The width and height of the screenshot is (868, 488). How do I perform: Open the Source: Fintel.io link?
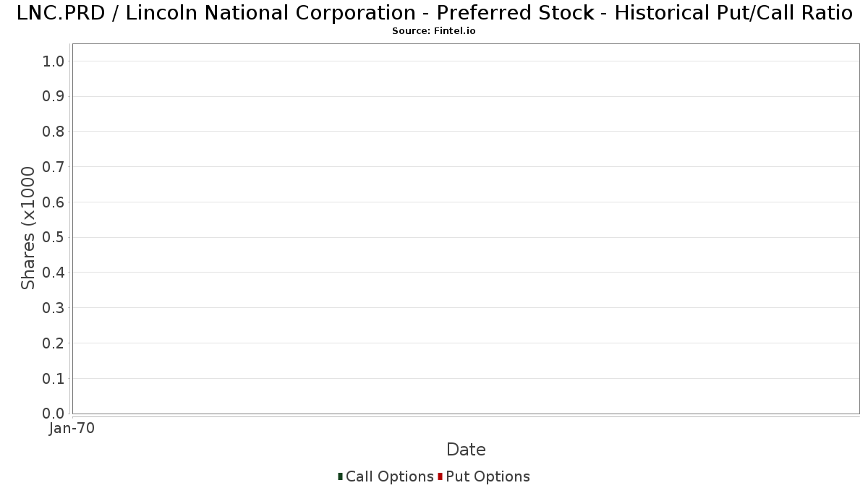click(x=434, y=31)
